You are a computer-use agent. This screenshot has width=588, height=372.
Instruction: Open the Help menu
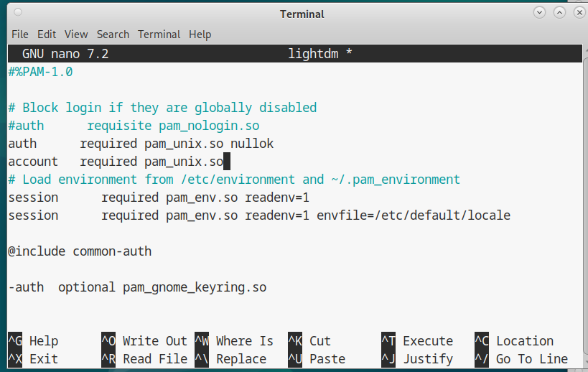pyautogui.click(x=200, y=34)
